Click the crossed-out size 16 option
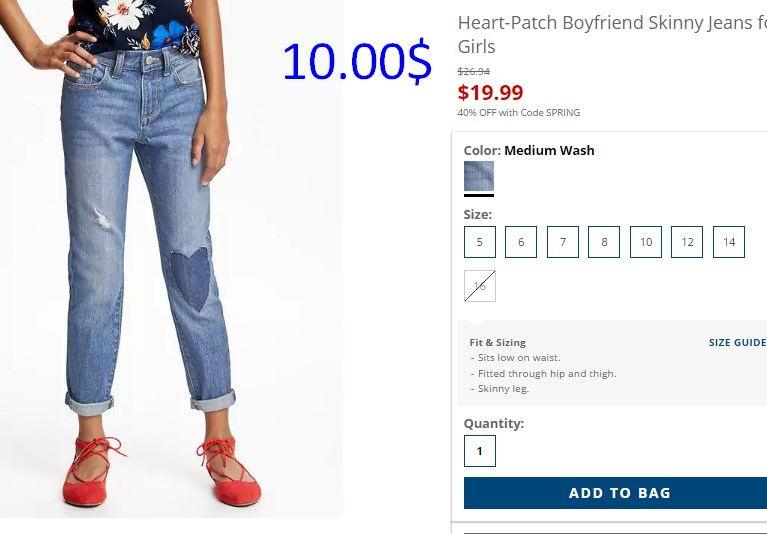 click(479, 286)
